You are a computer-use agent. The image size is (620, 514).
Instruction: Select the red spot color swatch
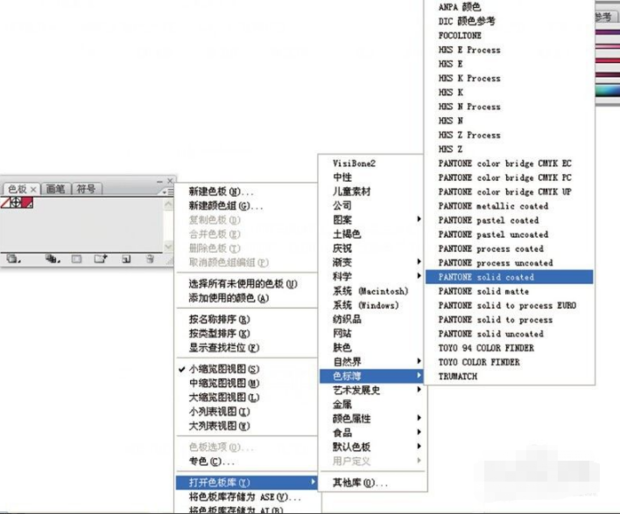[27, 203]
